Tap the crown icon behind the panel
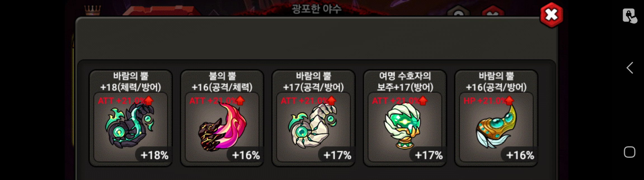The image size is (644, 180). [93, 11]
